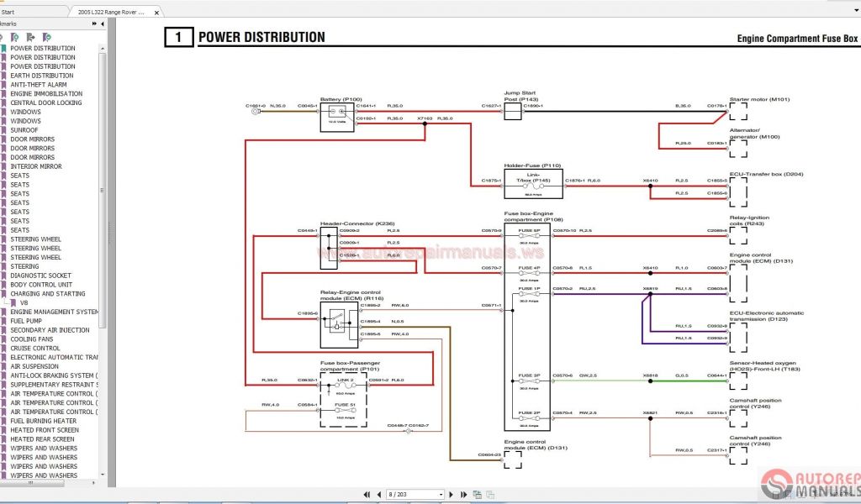This screenshot has width=861, height=504.
Task: Open the page number dropdown arrow
Action: click(x=439, y=495)
